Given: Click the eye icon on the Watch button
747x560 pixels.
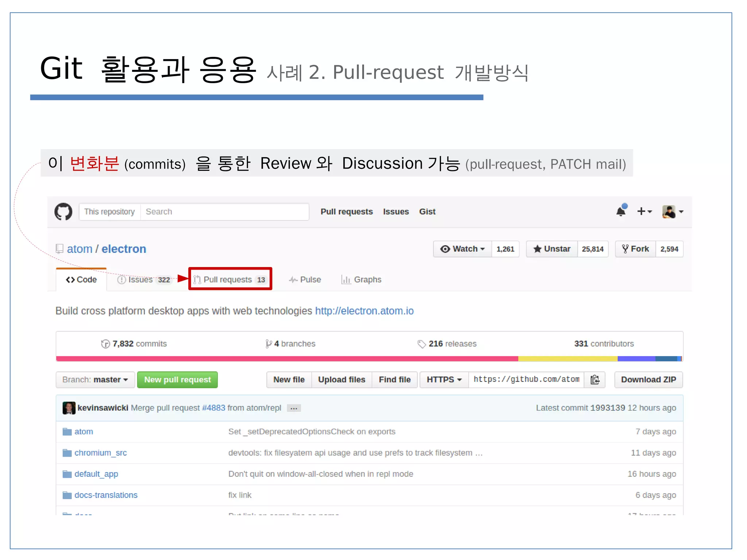Looking at the screenshot, I should pyautogui.click(x=445, y=249).
